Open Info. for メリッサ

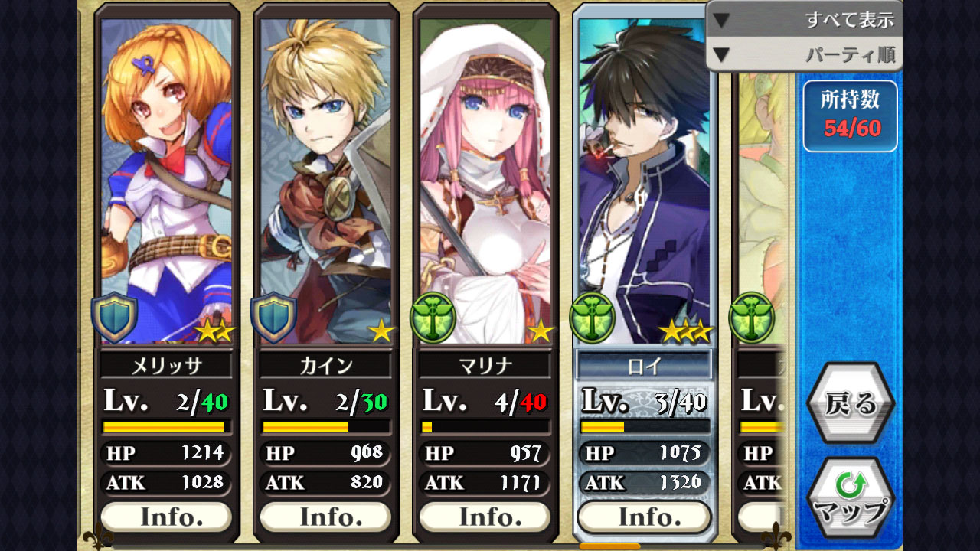point(166,517)
